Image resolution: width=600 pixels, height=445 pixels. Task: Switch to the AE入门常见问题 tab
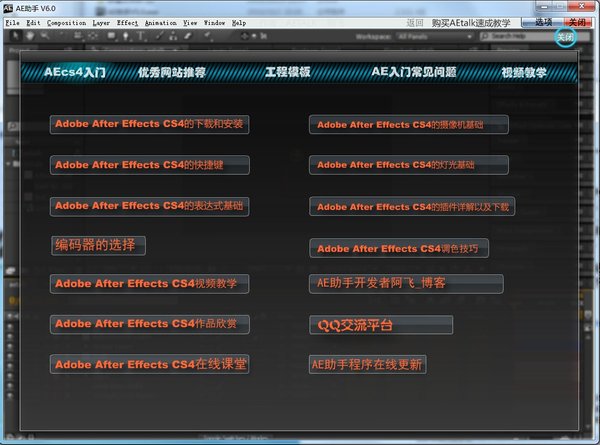pos(414,72)
